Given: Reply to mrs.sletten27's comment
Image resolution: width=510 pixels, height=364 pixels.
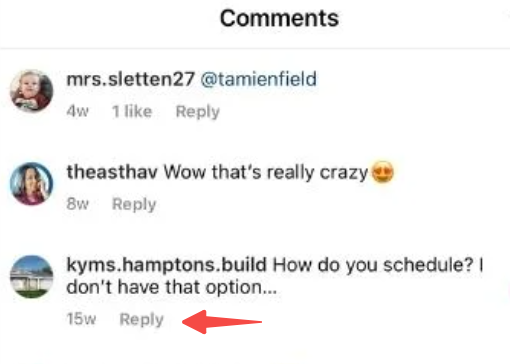Looking at the screenshot, I should point(198,112).
